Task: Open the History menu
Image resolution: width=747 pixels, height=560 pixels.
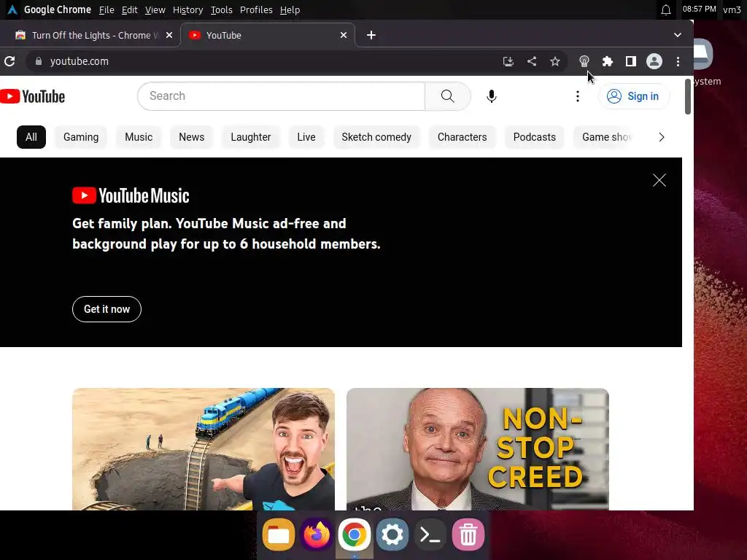Action: coord(187,10)
